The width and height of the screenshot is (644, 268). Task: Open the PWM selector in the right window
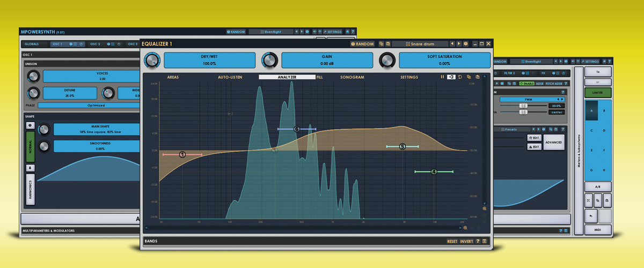tap(533, 99)
